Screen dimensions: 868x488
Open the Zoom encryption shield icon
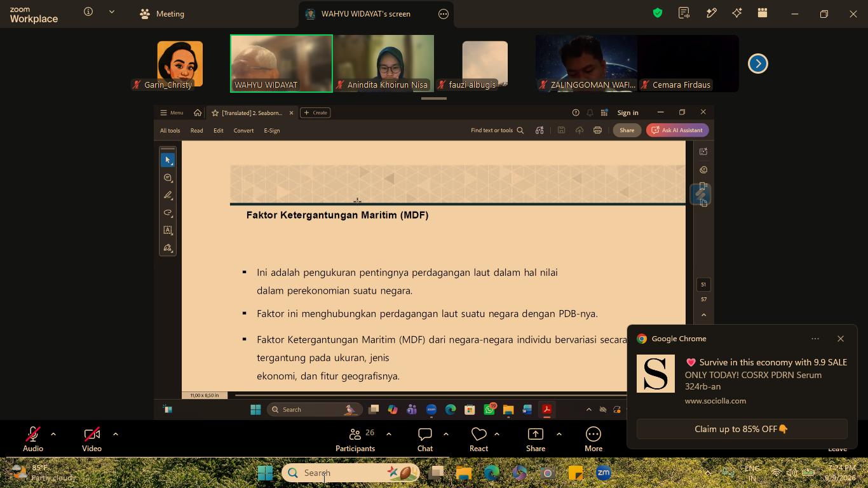pyautogui.click(x=658, y=13)
